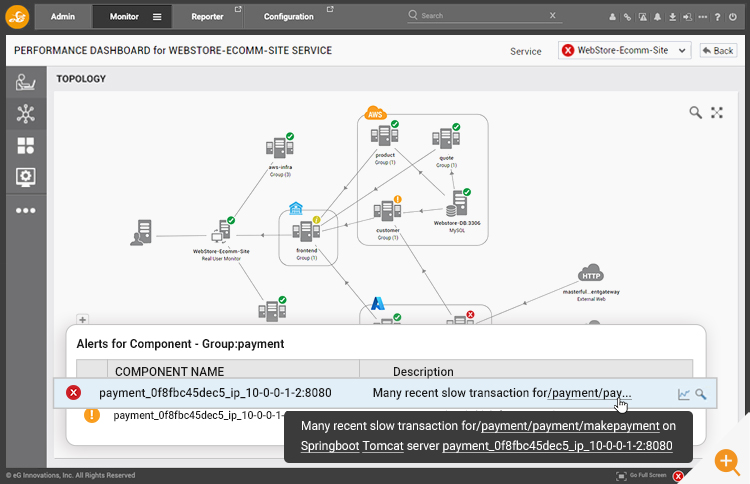Open the Configuration tab
The image size is (750, 484).
[x=288, y=17]
